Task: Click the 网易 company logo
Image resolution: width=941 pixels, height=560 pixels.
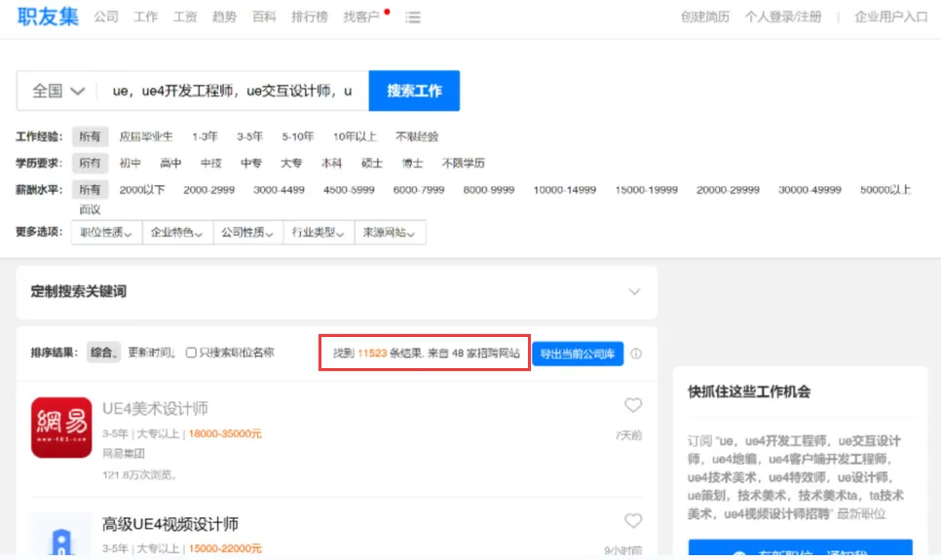Action: coord(61,427)
